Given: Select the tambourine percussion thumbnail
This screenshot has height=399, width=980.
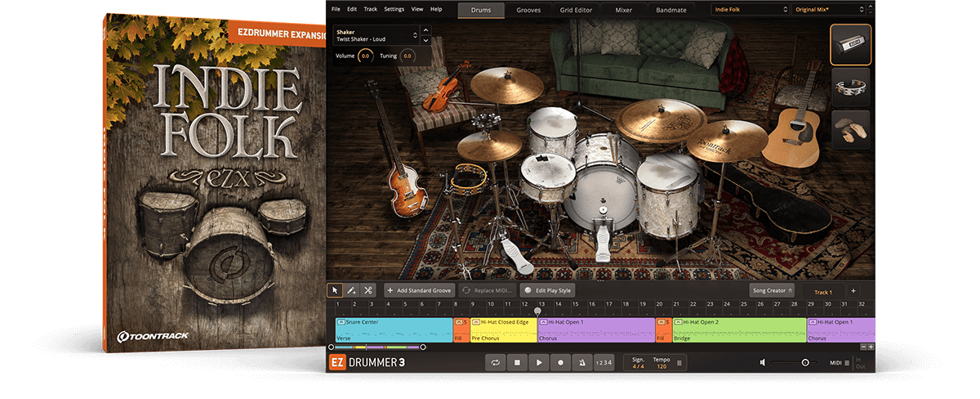Looking at the screenshot, I should coord(850,87).
